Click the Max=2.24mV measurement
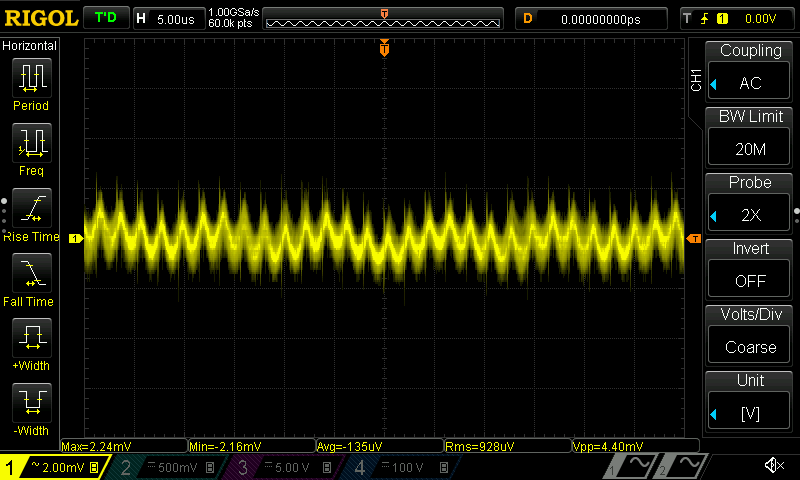This screenshot has width=800, height=480. [124, 446]
